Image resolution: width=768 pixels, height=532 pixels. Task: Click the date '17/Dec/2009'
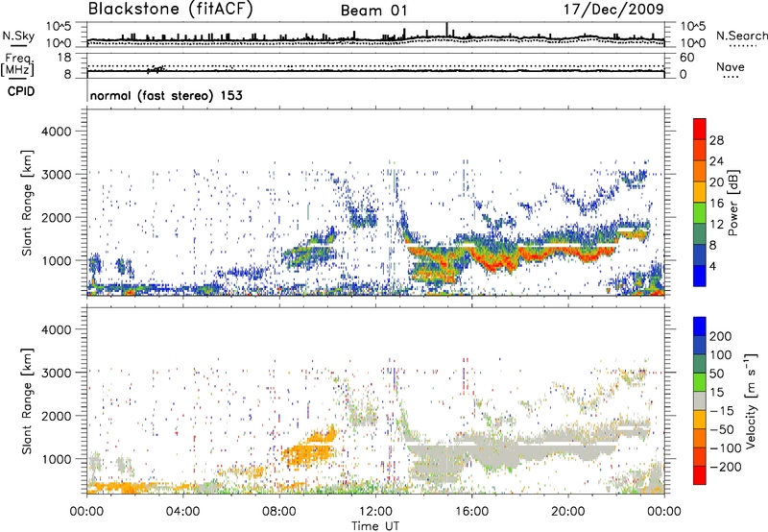click(613, 10)
